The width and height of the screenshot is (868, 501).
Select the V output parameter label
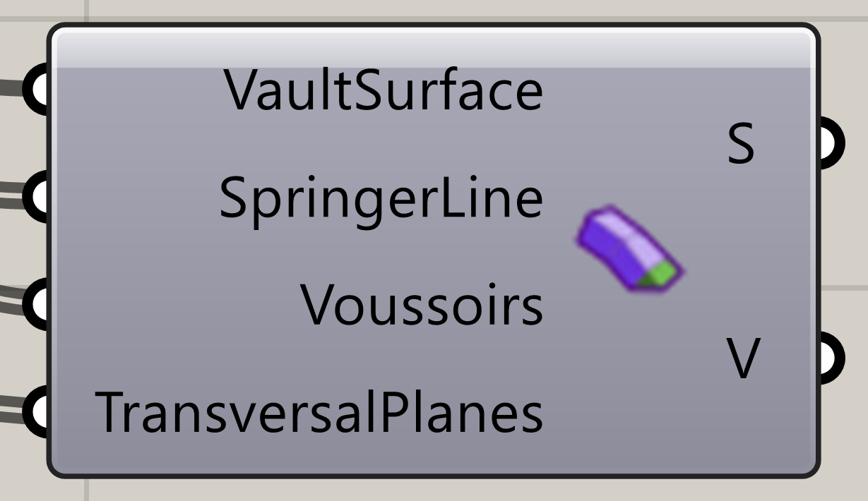click(743, 358)
